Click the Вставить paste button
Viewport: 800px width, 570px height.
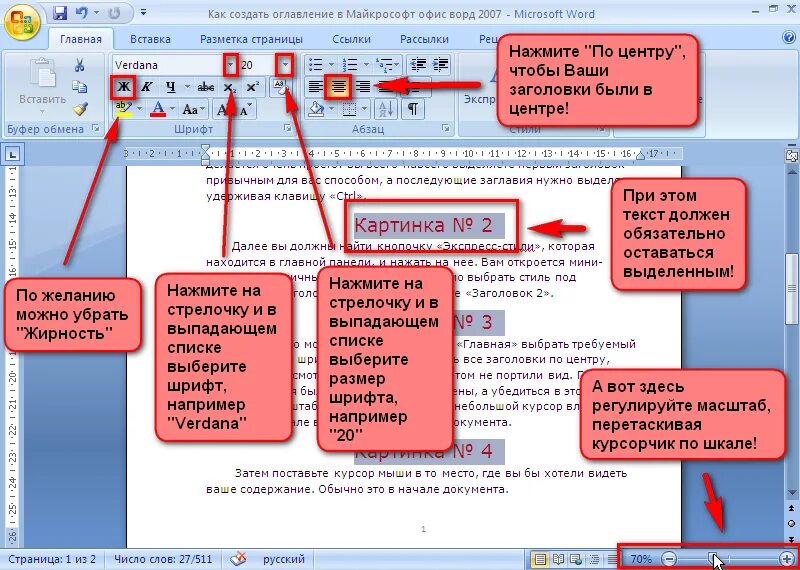tap(42, 85)
